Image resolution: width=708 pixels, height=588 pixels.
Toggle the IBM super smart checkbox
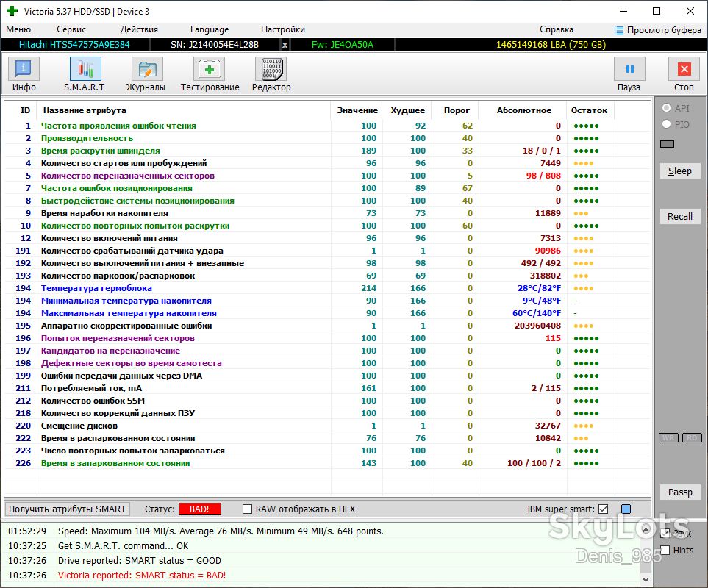point(604,509)
